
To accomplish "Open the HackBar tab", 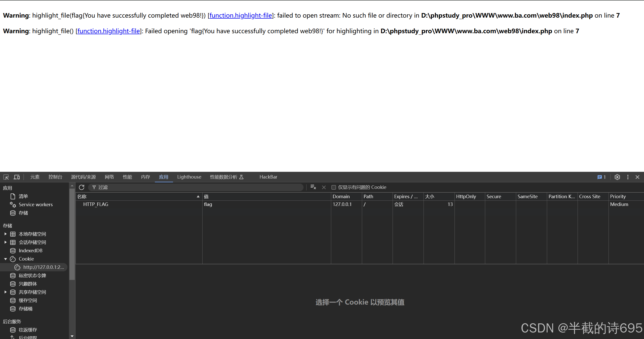I will [x=268, y=177].
